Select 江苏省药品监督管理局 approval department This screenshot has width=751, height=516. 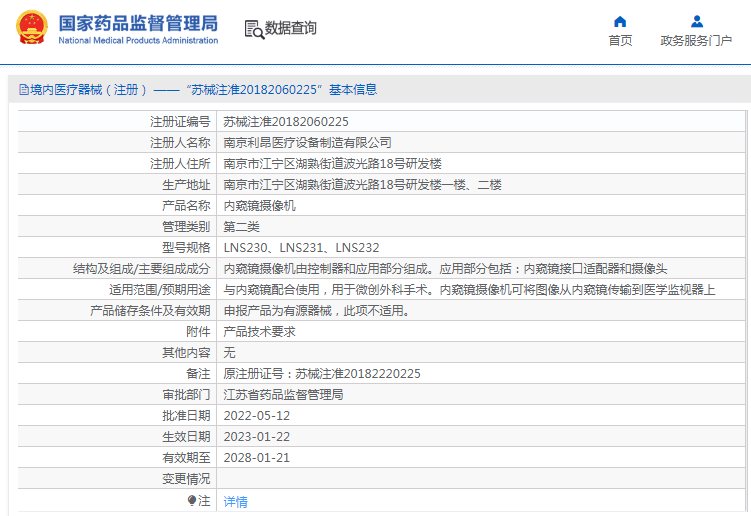point(284,395)
